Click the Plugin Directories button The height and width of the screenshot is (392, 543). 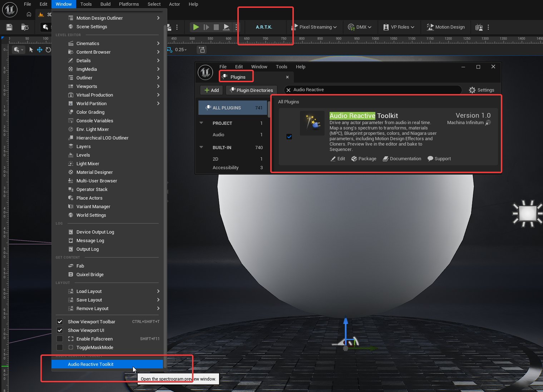click(x=252, y=90)
